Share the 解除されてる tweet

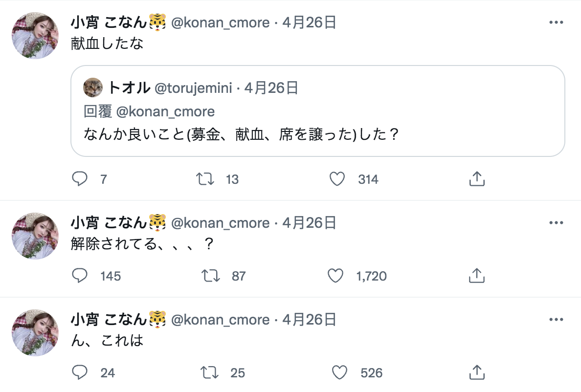click(476, 276)
